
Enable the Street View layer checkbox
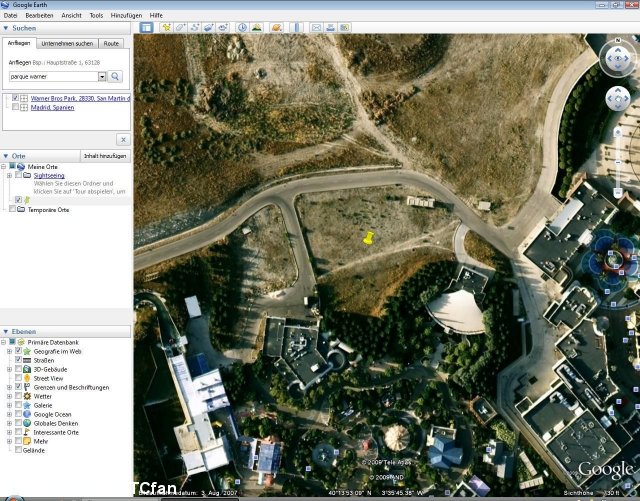coord(18,379)
